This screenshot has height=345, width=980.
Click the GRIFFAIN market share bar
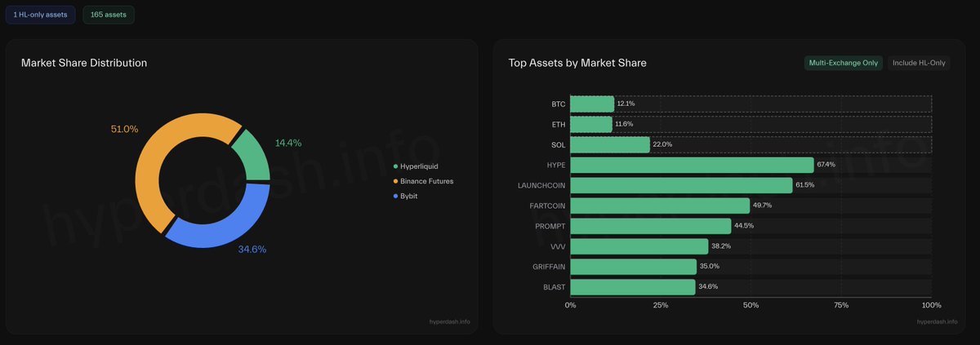click(634, 267)
